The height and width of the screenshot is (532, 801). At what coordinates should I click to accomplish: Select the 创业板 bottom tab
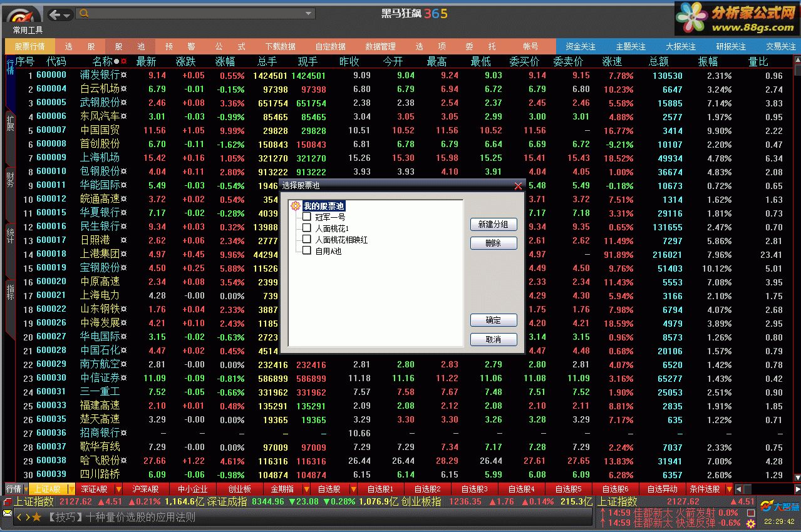pyautogui.click(x=240, y=489)
